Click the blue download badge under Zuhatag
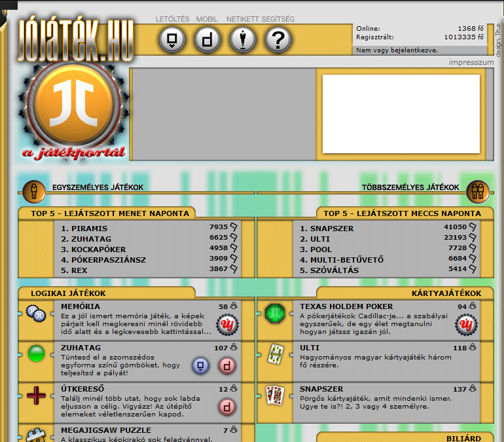 click(x=202, y=366)
